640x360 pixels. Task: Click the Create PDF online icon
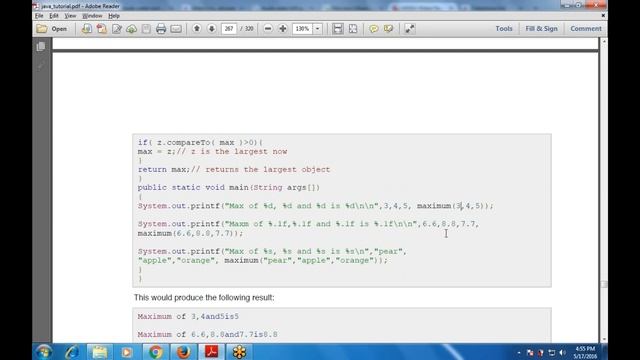102,29
